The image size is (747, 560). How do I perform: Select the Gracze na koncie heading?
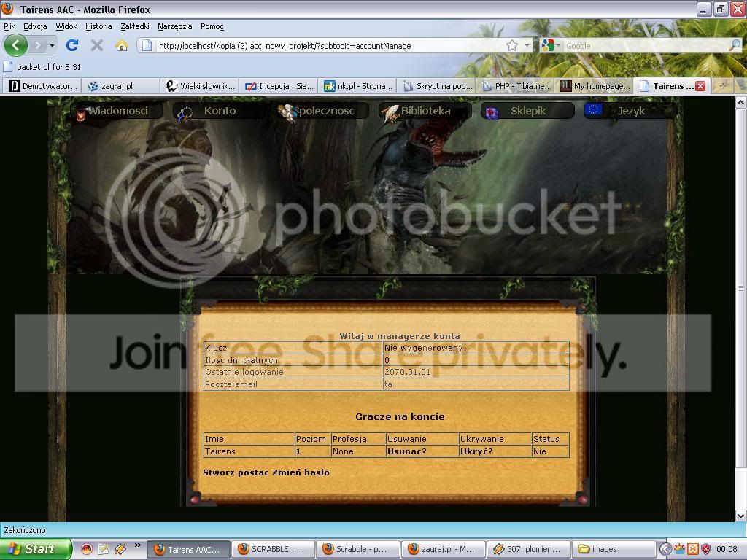tap(400, 416)
